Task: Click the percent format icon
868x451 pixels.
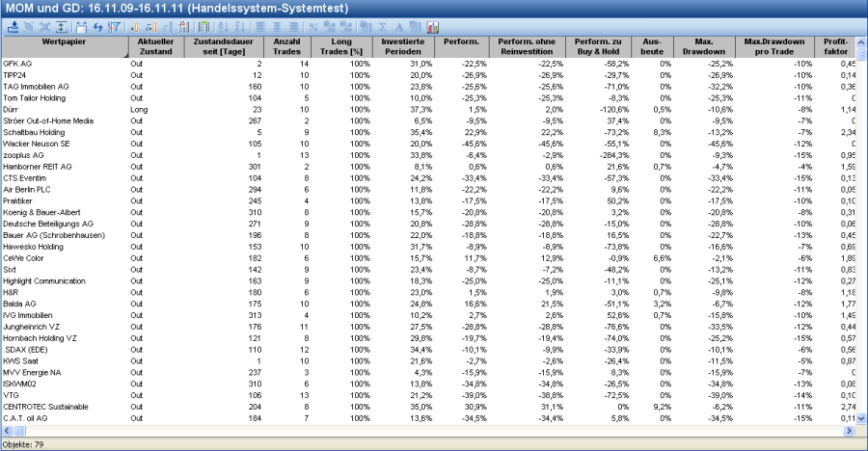Action: click(313, 26)
